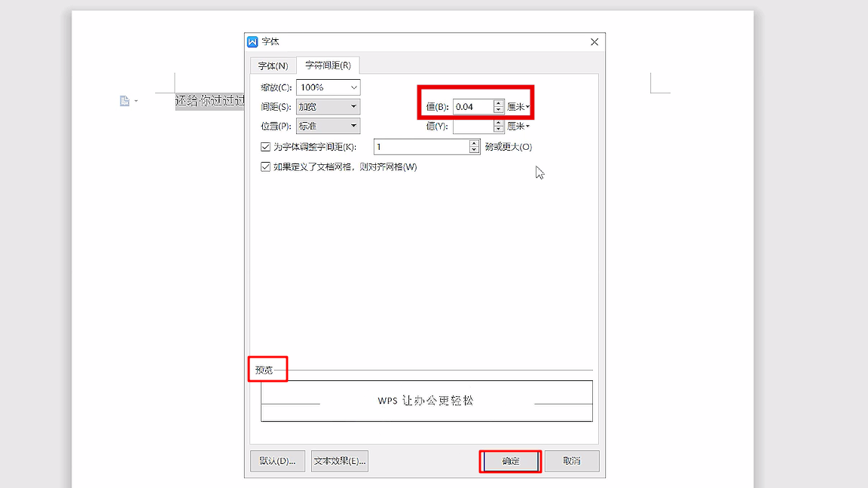Toggle 如果定义了文档网格 align to grid checkbox

265,166
